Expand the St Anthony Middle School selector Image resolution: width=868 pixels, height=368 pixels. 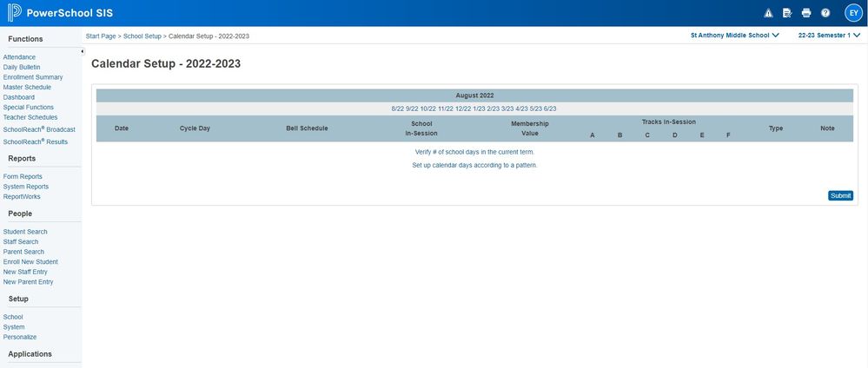pyautogui.click(x=734, y=36)
